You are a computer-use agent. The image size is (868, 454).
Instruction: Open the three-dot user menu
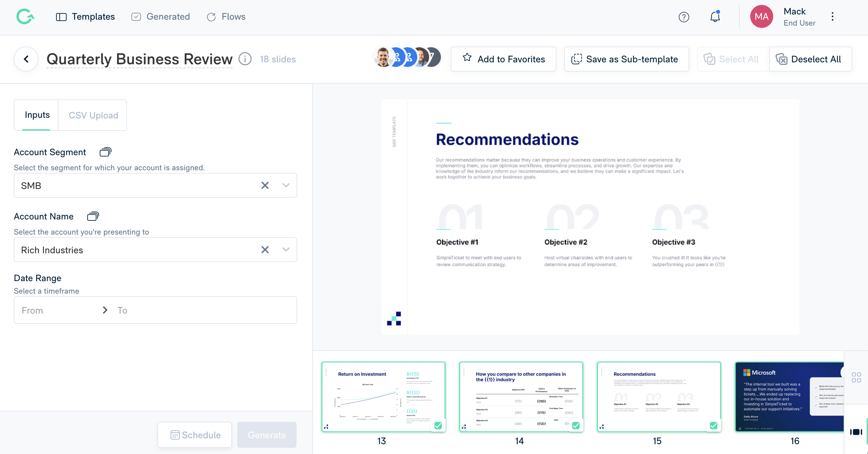click(832, 16)
